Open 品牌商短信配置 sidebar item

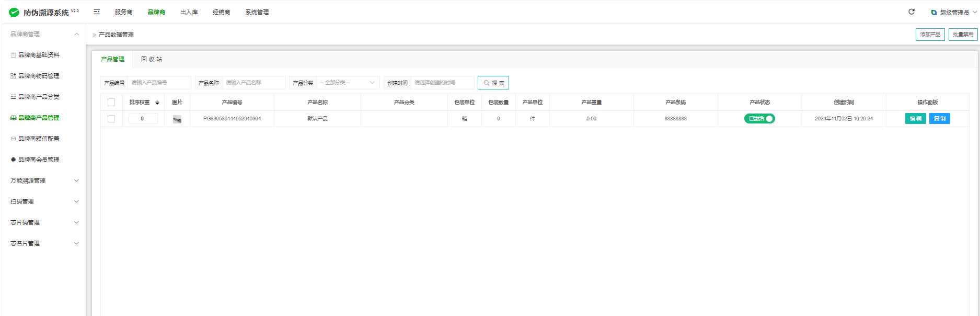point(39,139)
